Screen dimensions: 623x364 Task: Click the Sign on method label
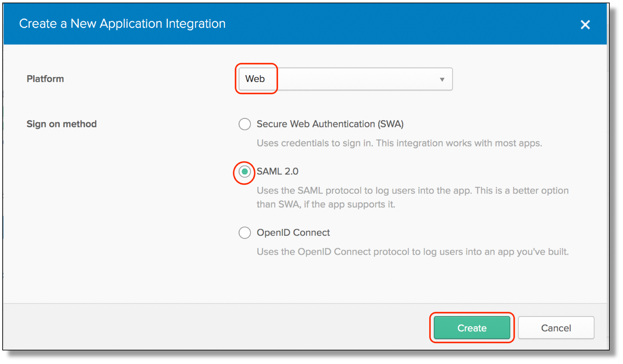point(61,124)
